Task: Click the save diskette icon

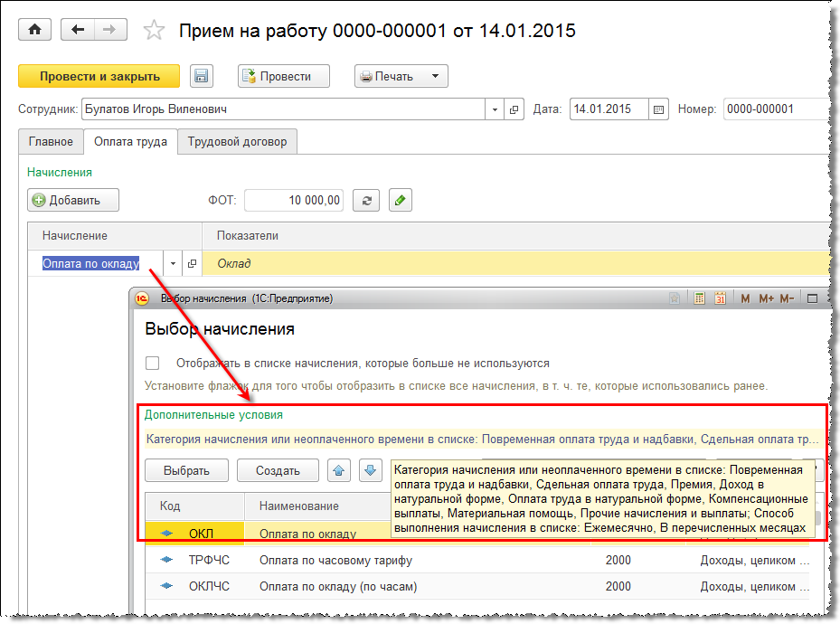Action: point(201,77)
